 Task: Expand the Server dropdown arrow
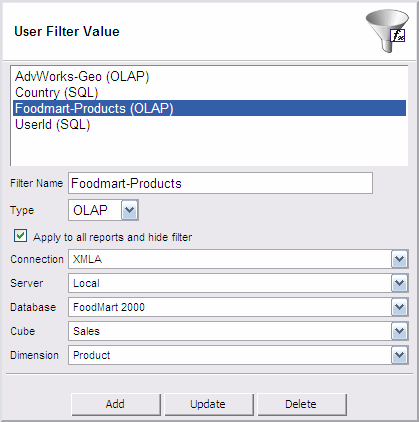[x=399, y=283]
